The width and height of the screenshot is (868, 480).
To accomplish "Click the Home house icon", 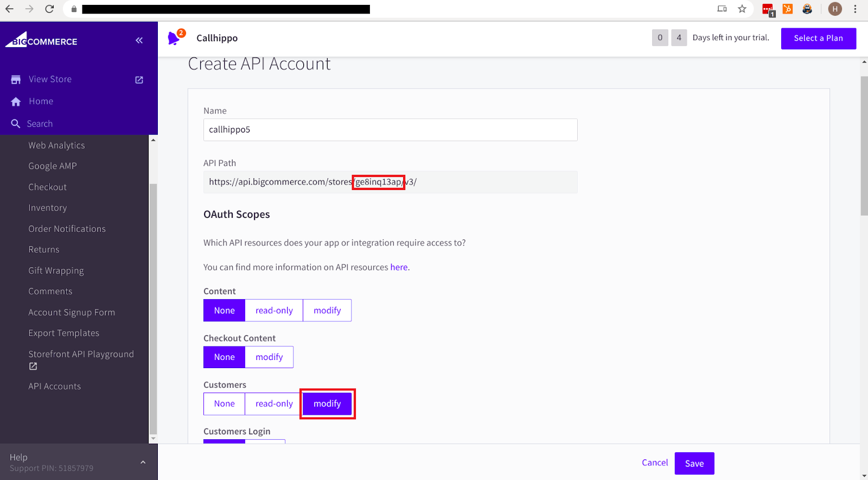I will (x=16, y=102).
